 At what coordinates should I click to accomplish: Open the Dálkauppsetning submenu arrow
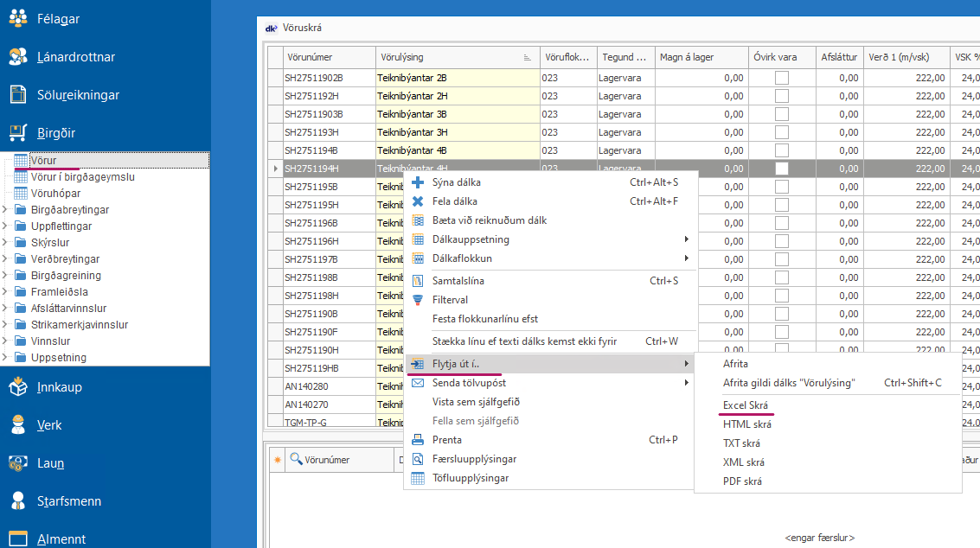687,239
